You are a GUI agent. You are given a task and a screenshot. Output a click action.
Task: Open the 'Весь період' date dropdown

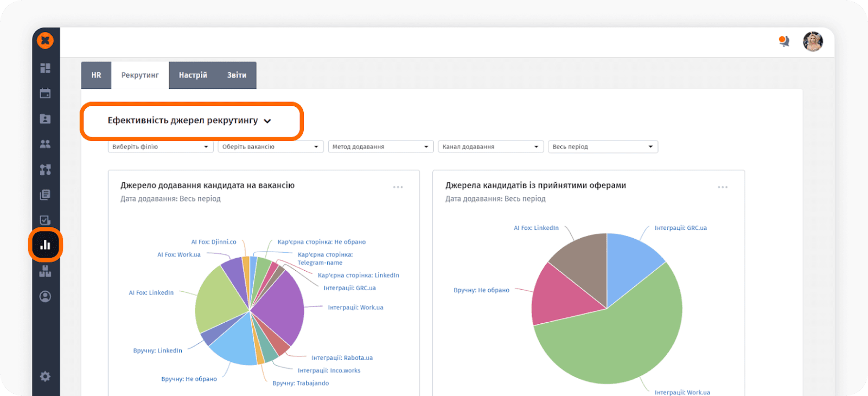click(x=602, y=147)
